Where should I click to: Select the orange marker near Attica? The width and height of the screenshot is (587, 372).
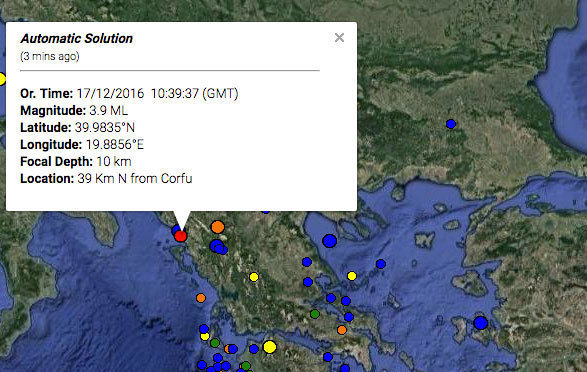341,330
